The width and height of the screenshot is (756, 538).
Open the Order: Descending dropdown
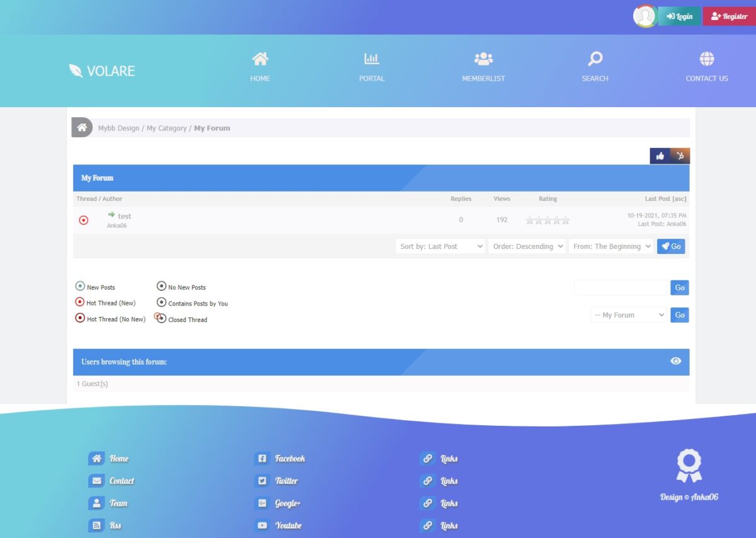(527, 246)
